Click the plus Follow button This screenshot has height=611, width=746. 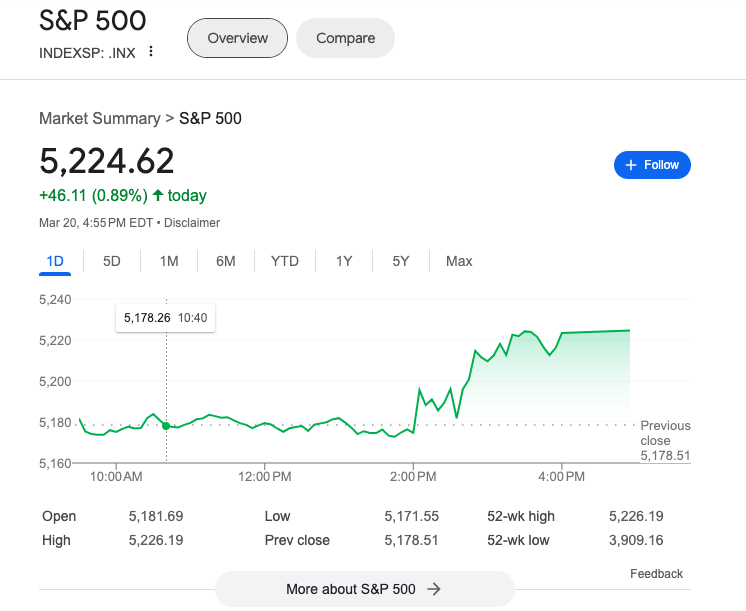tap(652, 165)
